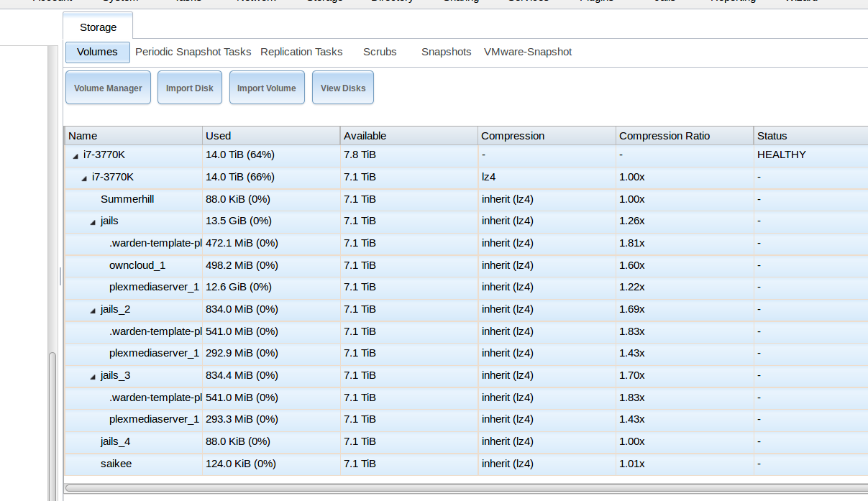Click the 1.22x compression ratio
Image resolution: width=868 pixels, height=501 pixels.
(x=632, y=287)
